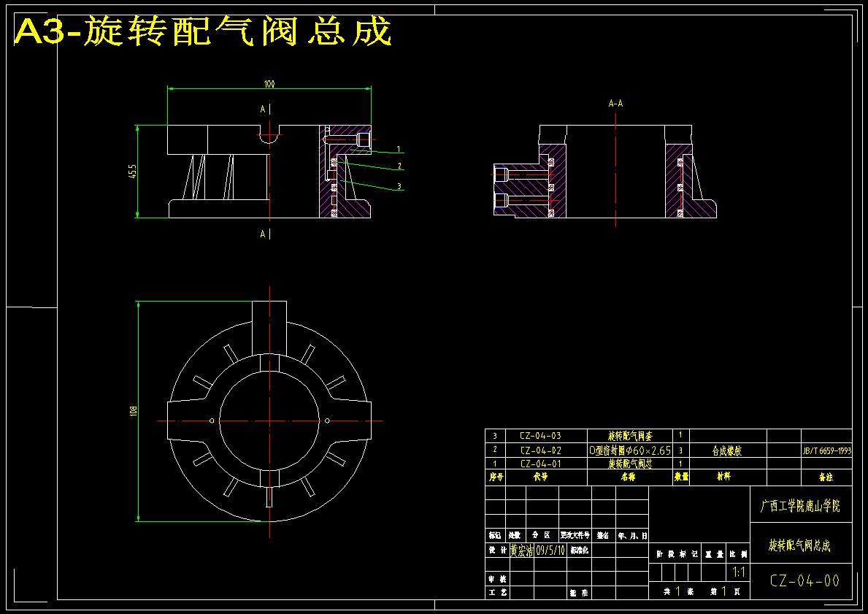Image resolution: width=868 pixels, height=614 pixels.
Task: Click the 审核 label in the title block
Action: click(x=497, y=579)
